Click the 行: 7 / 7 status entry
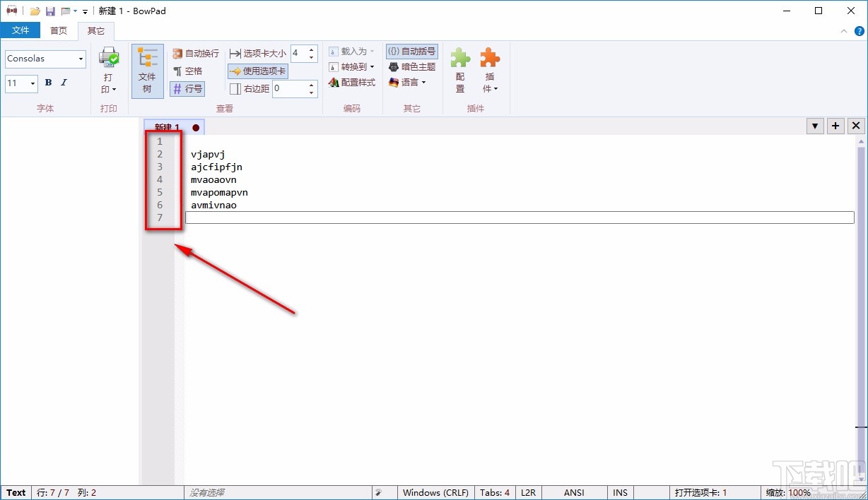Viewport: 868px width, 500px height. click(53, 492)
